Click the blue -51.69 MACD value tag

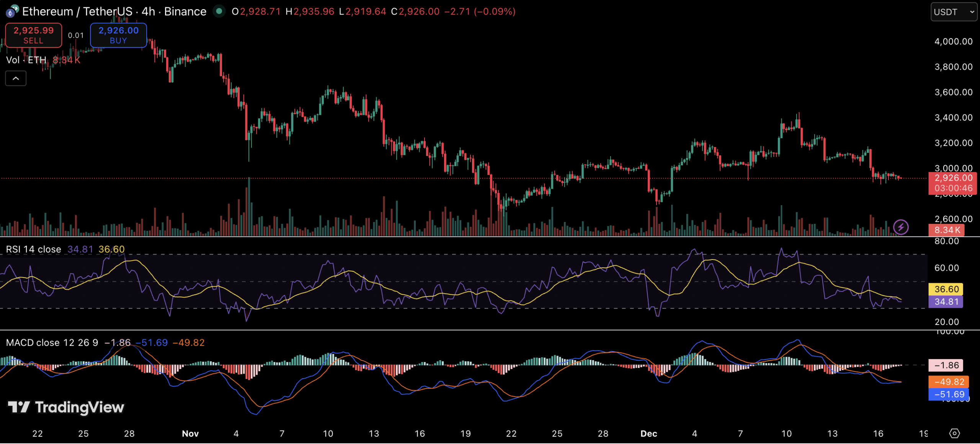(x=949, y=394)
